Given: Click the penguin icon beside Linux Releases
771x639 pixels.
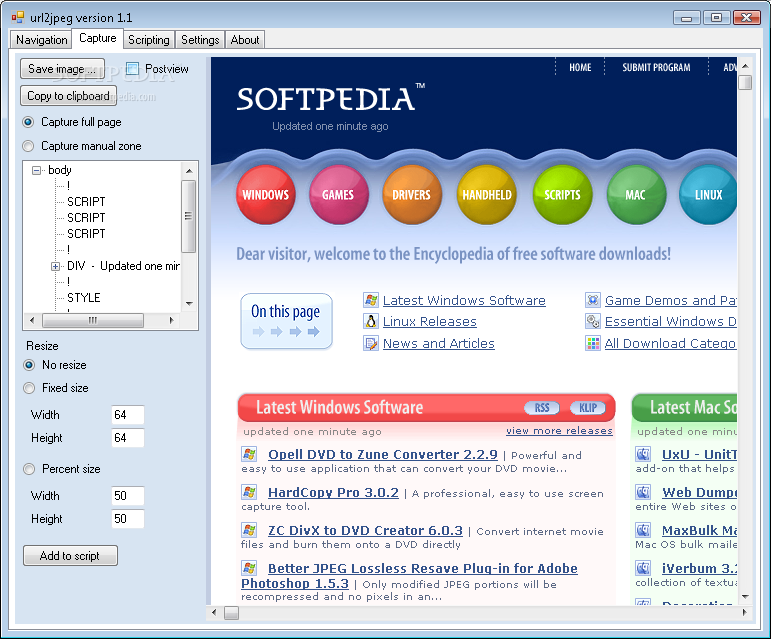Looking at the screenshot, I should coord(371,321).
